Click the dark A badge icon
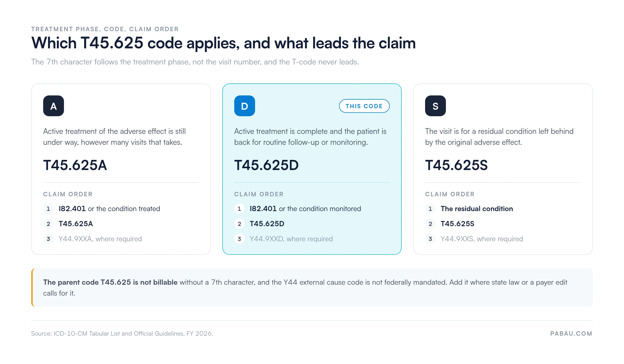Image resolution: width=624 pixels, height=364 pixels. coord(54,106)
